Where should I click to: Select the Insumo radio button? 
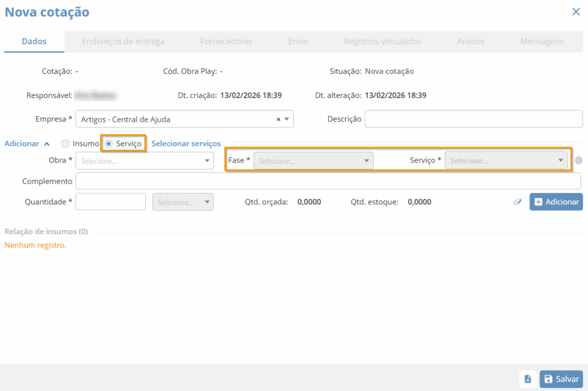tap(65, 144)
